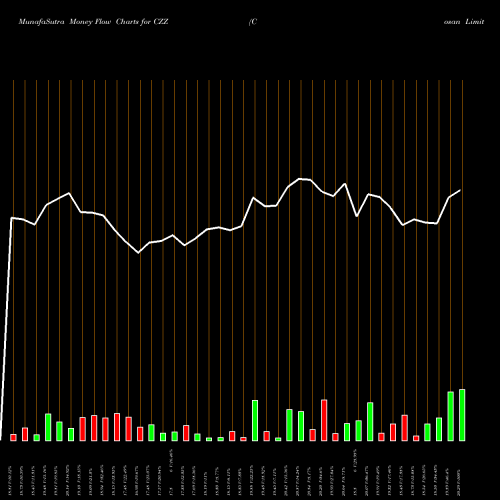Select the tallest green bar at the chart's right end
The image size is (500, 500).
point(462,415)
